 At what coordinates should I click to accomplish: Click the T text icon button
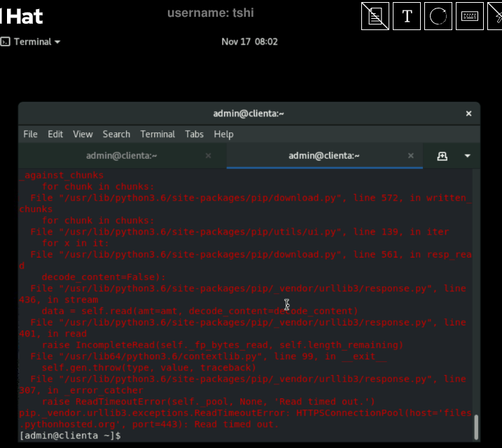pos(407,16)
